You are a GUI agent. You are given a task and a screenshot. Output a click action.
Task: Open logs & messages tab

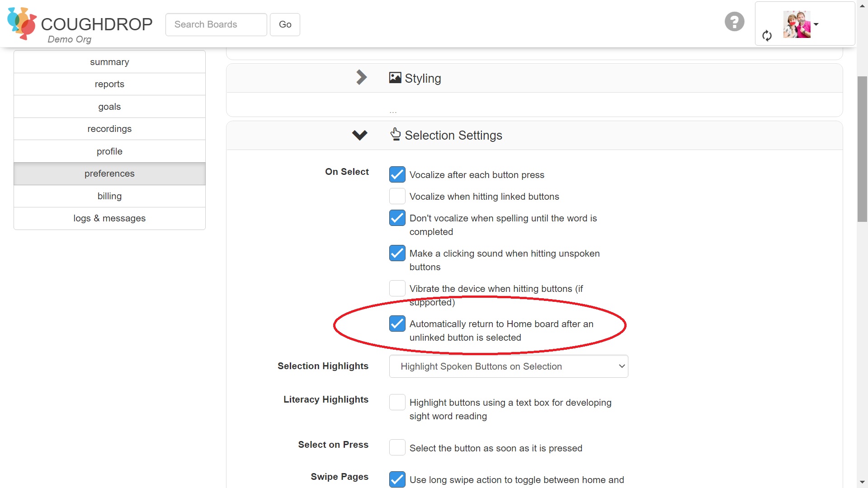(109, 218)
